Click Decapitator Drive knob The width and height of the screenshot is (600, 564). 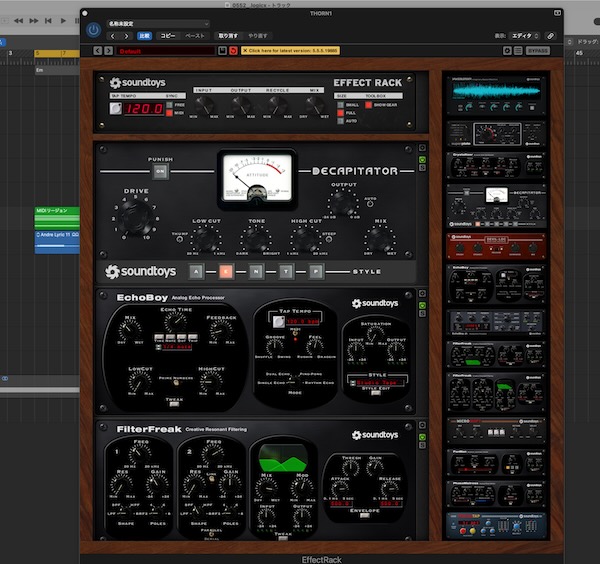click(x=136, y=217)
